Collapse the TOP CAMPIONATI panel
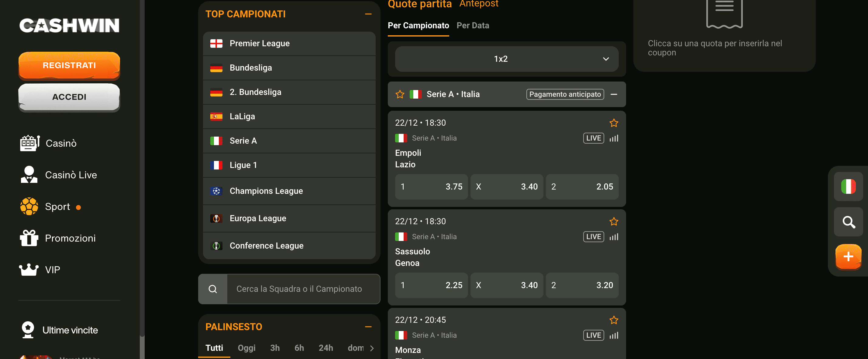Screen dimensions: 868x359 (x=368, y=14)
